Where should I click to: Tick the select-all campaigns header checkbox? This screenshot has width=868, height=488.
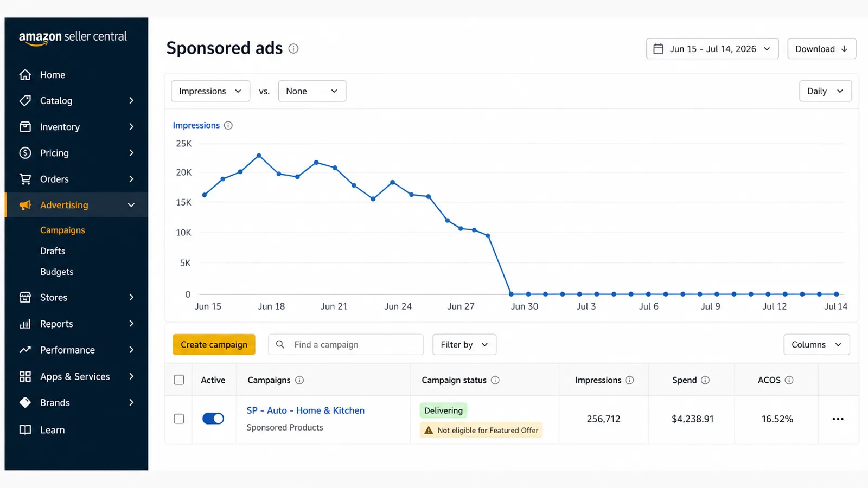point(179,380)
